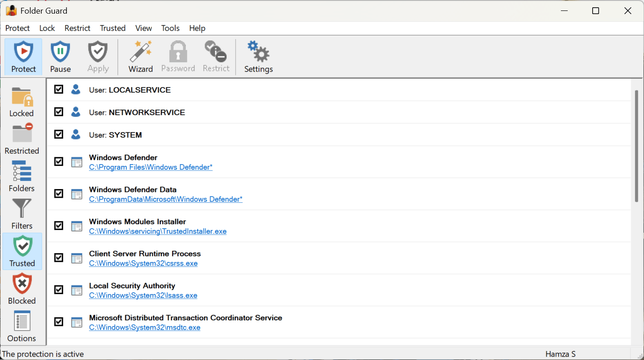
Task: Click the program icon for Client Server Runtime Process
Action: tap(77, 258)
